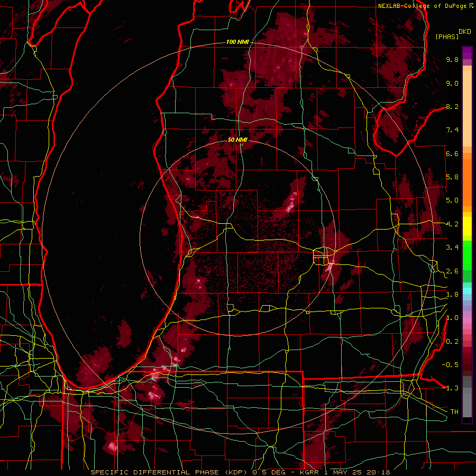The width and height of the screenshot is (476, 476).
Task: Click the Specific Differential Phase caption at bottom
Action: click(240, 472)
